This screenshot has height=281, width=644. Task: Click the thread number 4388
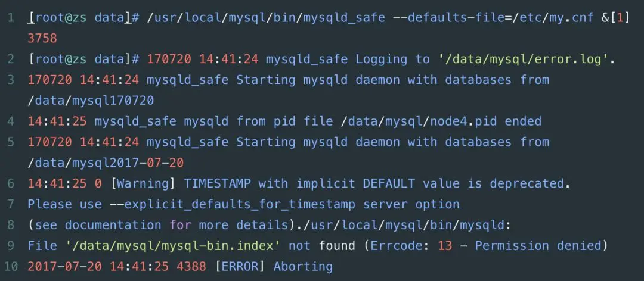click(x=191, y=267)
